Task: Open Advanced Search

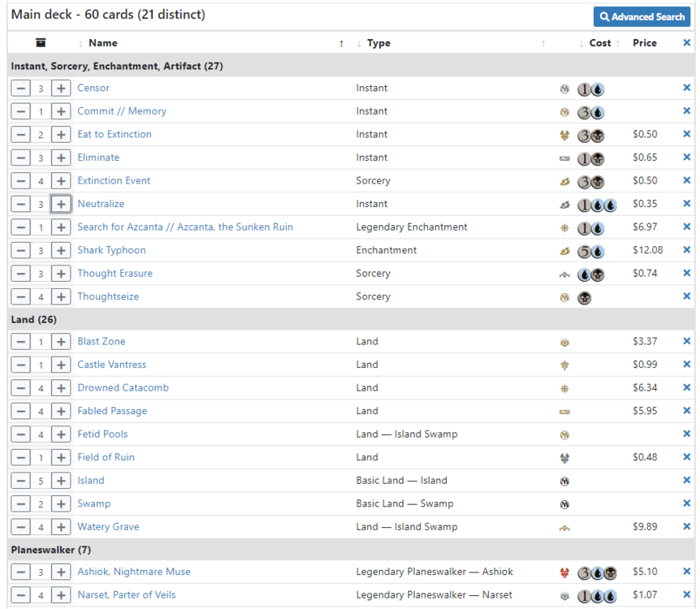Action: click(x=642, y=16)
